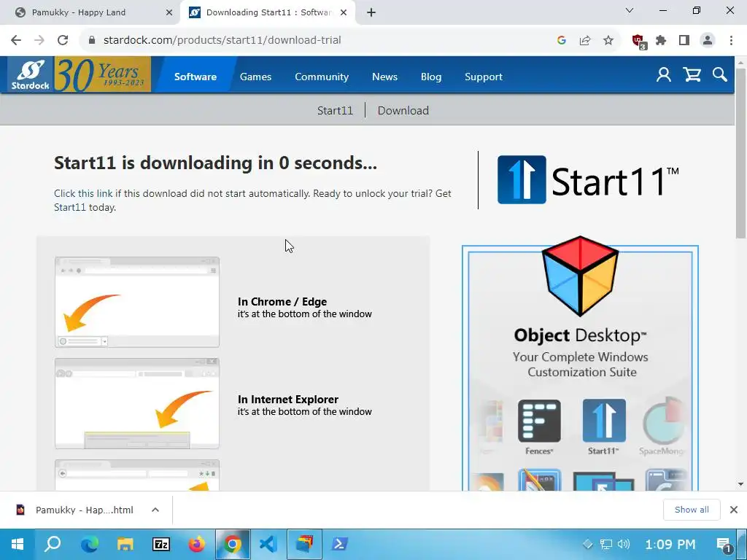Open the Software menu

point(196,77)
